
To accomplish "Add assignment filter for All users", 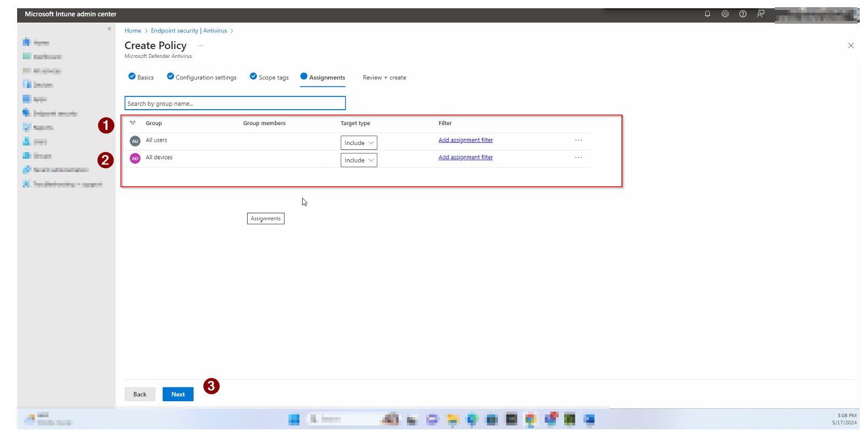I will (x=466, y=140).
